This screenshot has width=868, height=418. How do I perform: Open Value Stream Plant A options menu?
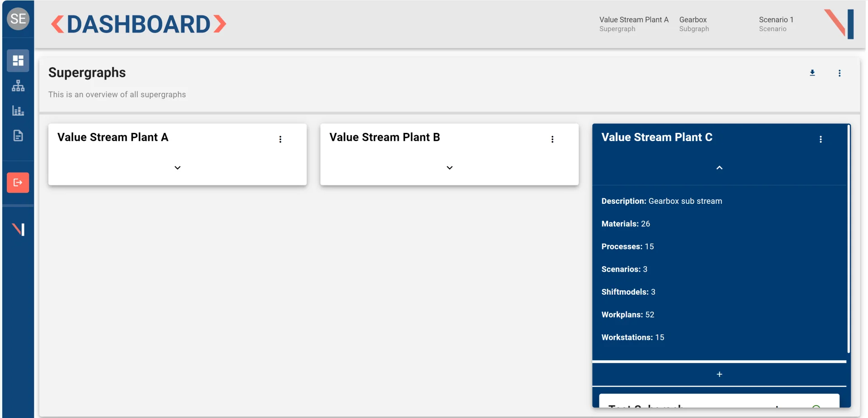(280, 139)
